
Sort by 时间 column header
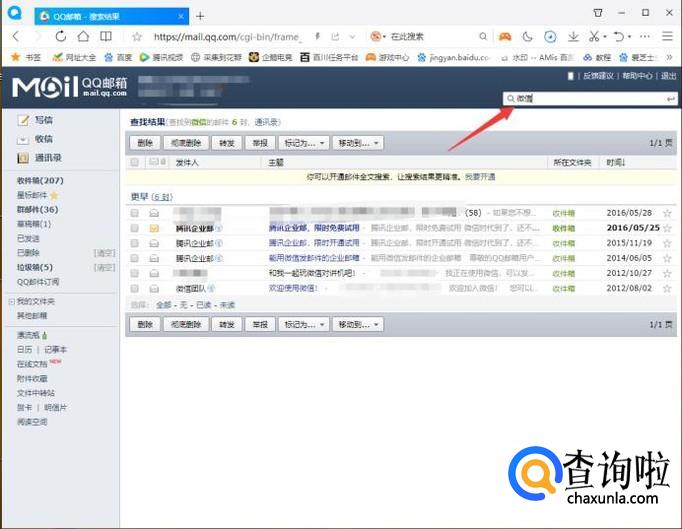[615, 163]
